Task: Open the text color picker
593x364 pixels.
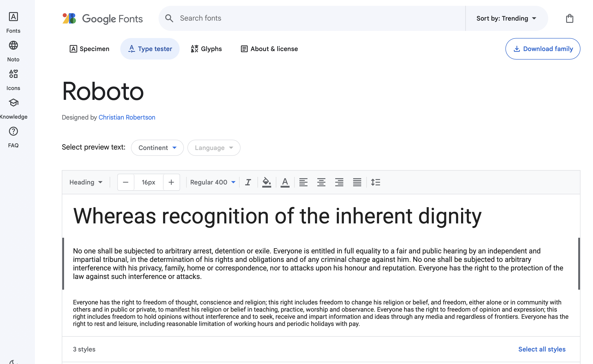Action: coord(285,182)
